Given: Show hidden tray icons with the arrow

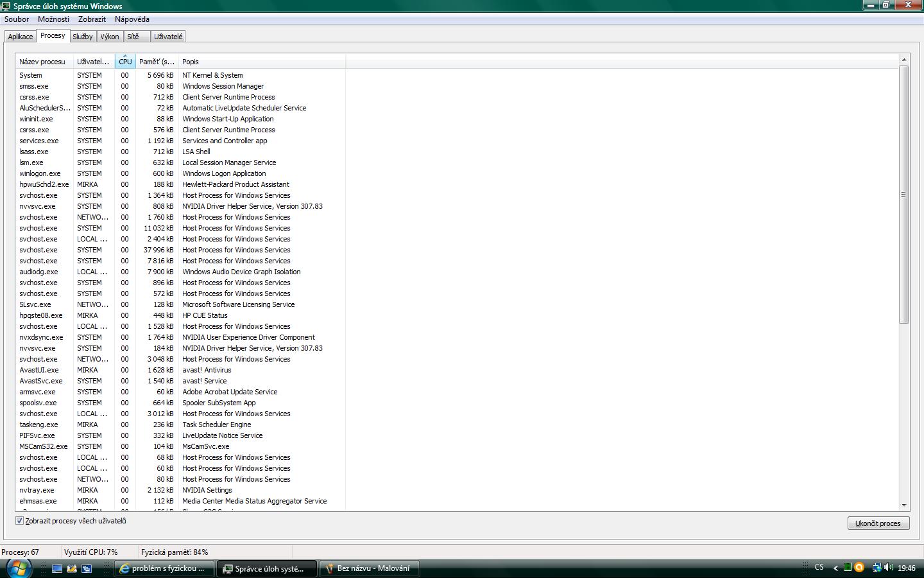Looking at the screenshot, I should coord(835,568).
